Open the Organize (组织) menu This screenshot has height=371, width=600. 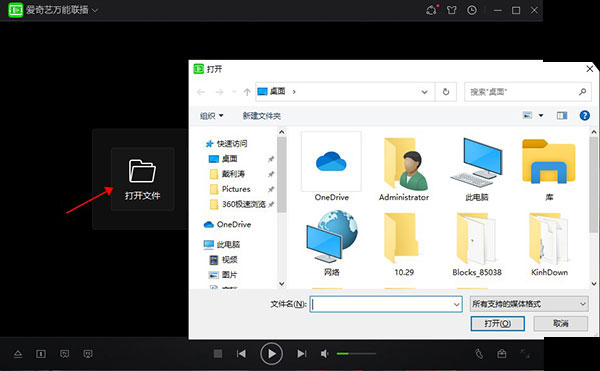212,116
